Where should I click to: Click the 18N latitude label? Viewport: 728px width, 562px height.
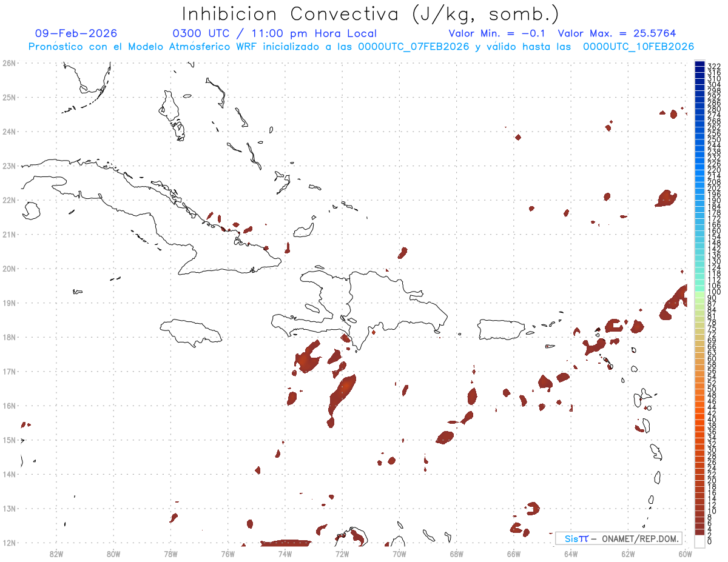pos(8,337)
